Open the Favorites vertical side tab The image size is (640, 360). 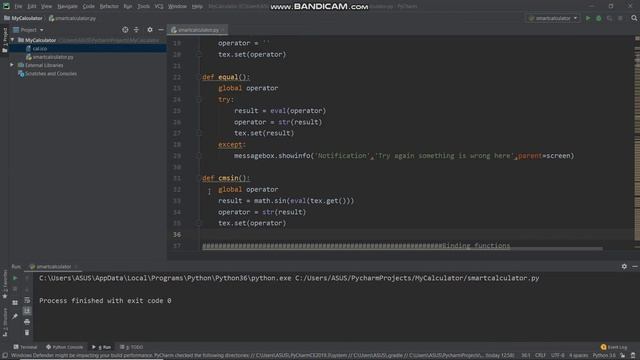tap(5, 284)
